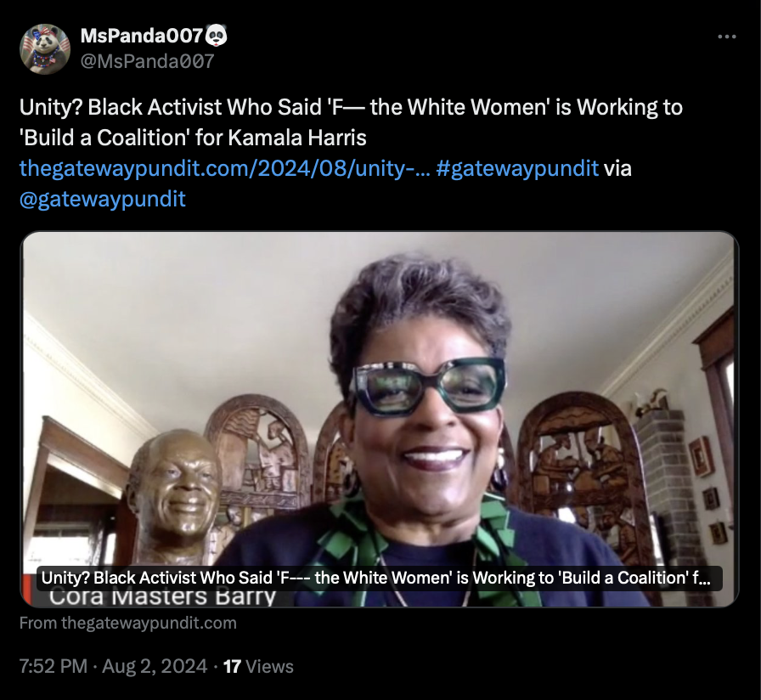761x700 pixels.
Task: Click the preview card headline caption overlay
Action: (x=380, y=578)
